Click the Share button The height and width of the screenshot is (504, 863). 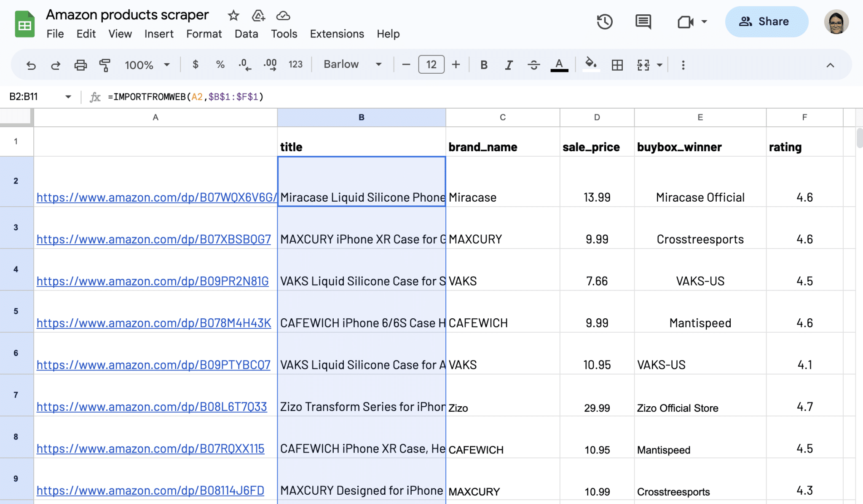coord(767,21)
